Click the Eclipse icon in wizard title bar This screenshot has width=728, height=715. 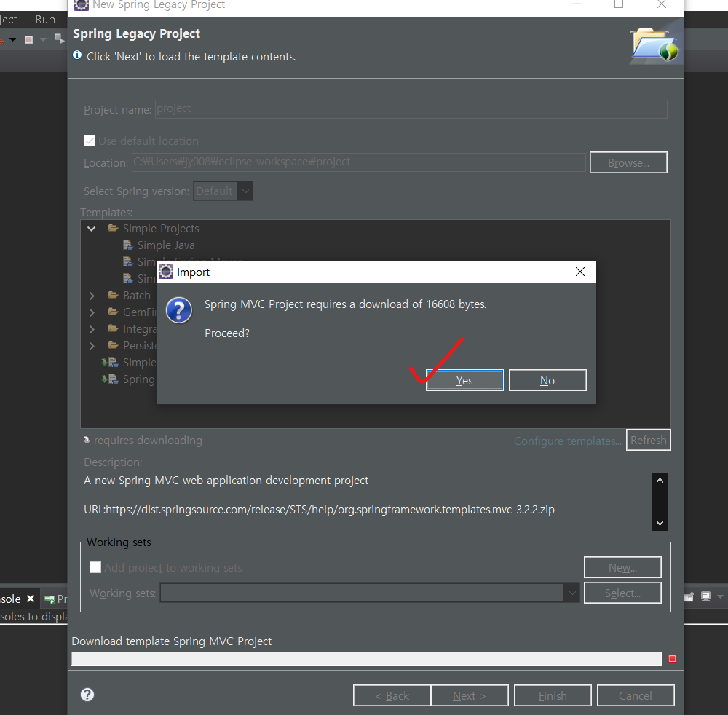click(x=82, y=4)
